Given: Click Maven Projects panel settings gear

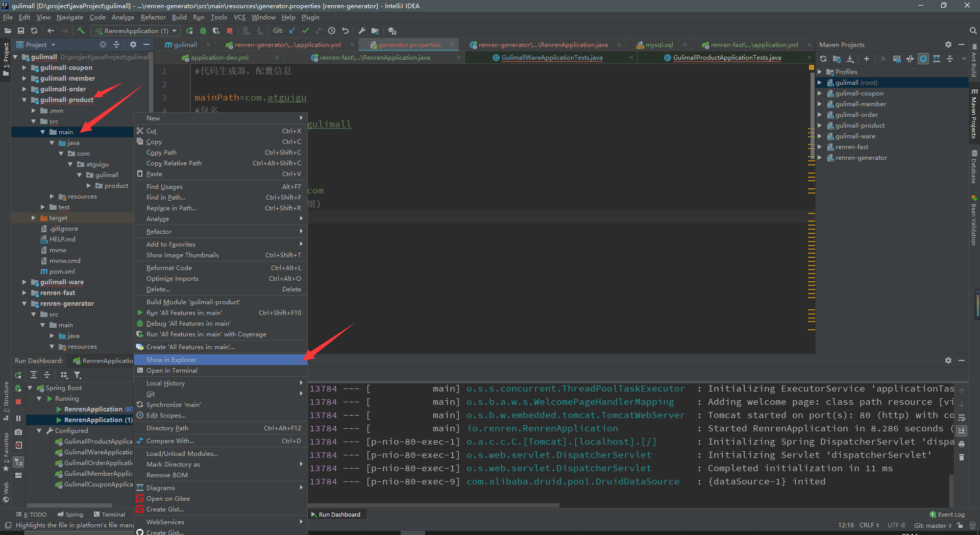Looking at the screenshot, I should 948,44.
